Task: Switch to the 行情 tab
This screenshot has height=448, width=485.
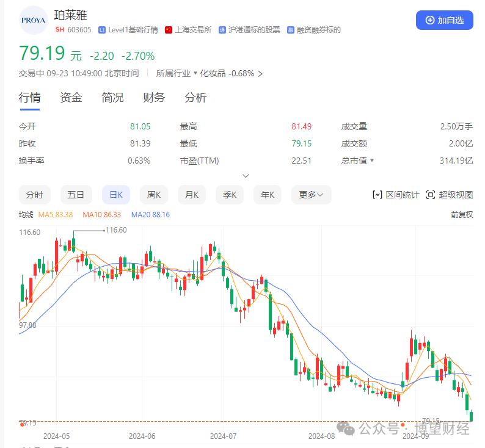Action: tap(30, 98)
